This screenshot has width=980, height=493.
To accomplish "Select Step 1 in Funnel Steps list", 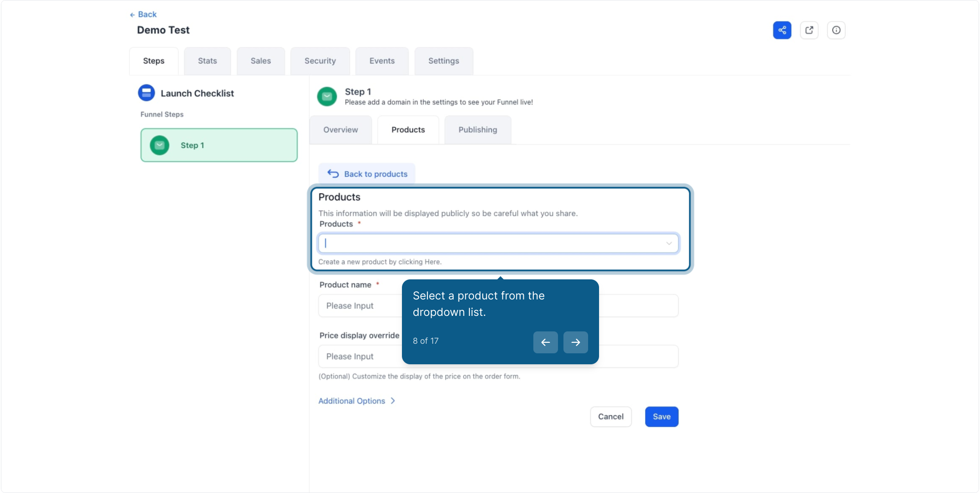I will (x=219, y=145).
